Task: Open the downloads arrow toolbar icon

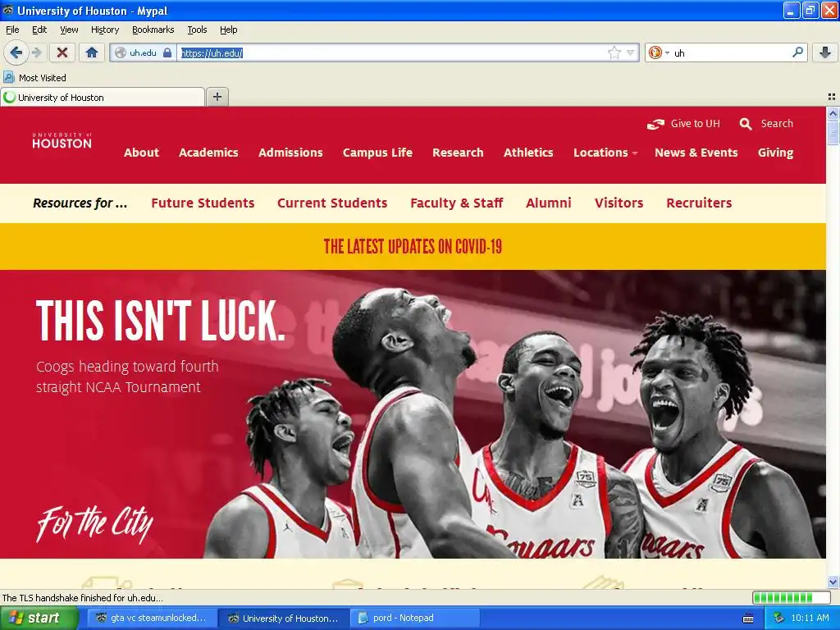Action: coord(825,52)
